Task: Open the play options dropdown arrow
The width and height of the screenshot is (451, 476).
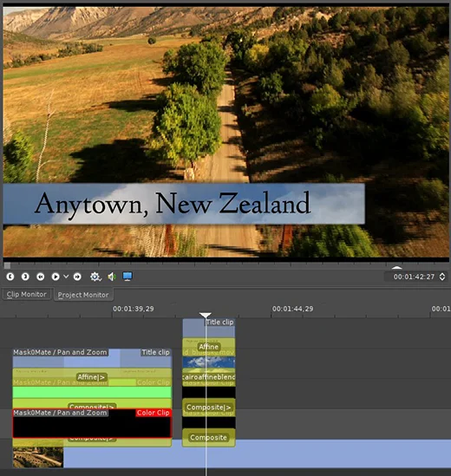Action: coord(66,277)
